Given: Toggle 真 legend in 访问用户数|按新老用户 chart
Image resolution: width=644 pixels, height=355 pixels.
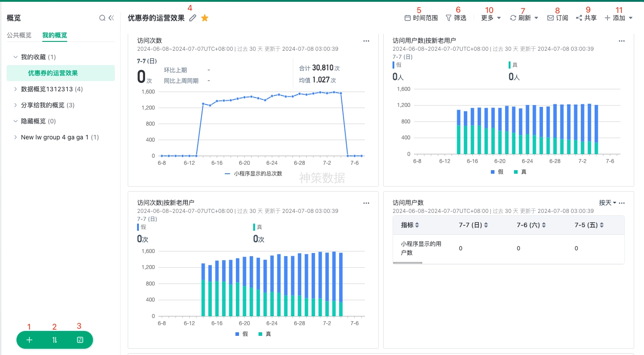Looking at the screenshot, I should (x=520, y=172).
